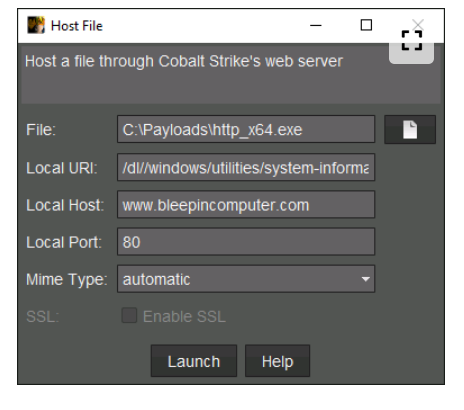Expand image with the fullscreen bracket icon

coord(412,41)
